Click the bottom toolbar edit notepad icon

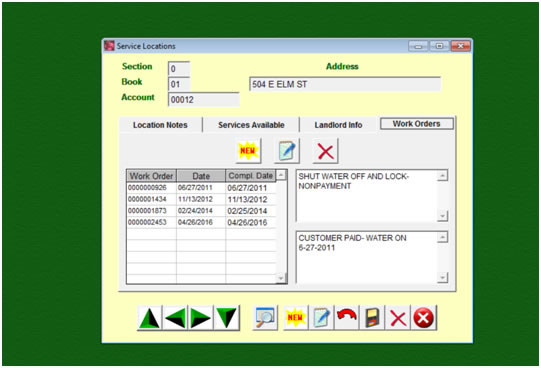tap(321, 318)
